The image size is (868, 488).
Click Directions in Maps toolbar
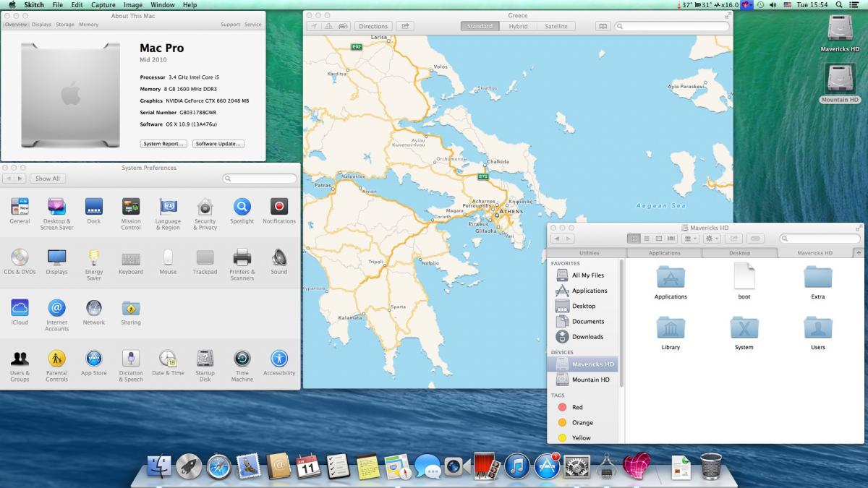(373, 26)
